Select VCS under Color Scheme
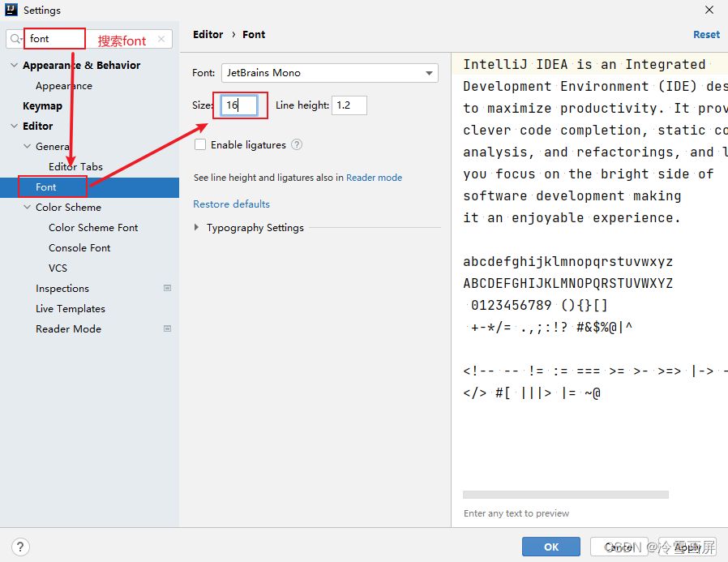 pos(58,268)
